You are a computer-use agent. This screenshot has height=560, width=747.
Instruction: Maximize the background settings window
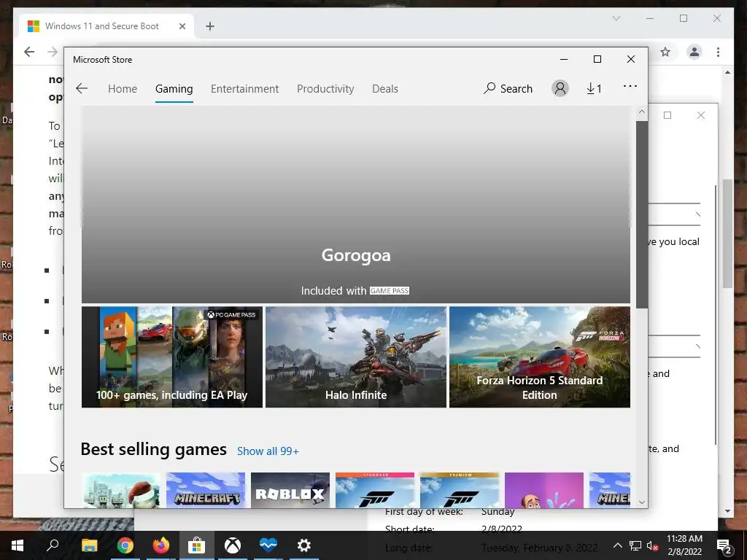(667, 115)
